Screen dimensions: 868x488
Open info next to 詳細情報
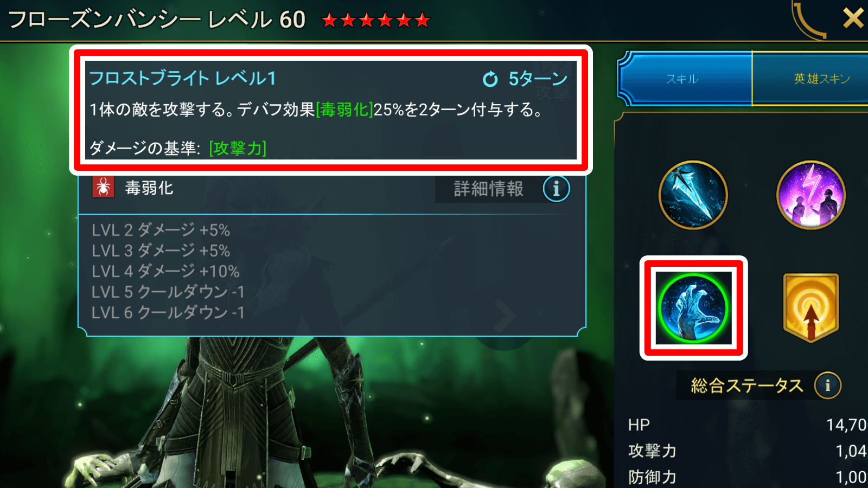[556, 189]
